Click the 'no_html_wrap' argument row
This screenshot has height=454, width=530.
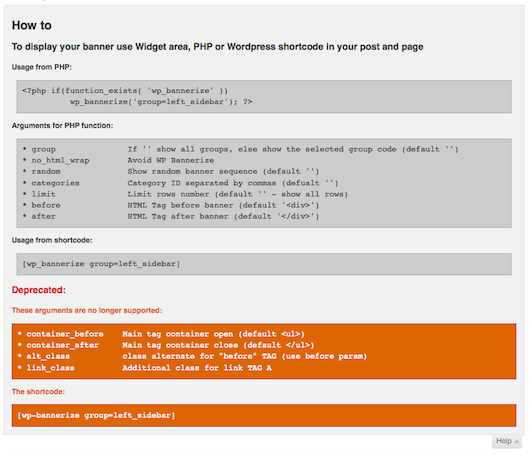(x=118, y=160)
